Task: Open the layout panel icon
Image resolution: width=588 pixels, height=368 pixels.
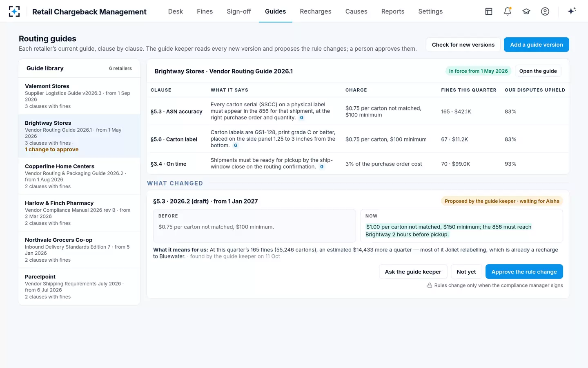Action: pos(489,11)
